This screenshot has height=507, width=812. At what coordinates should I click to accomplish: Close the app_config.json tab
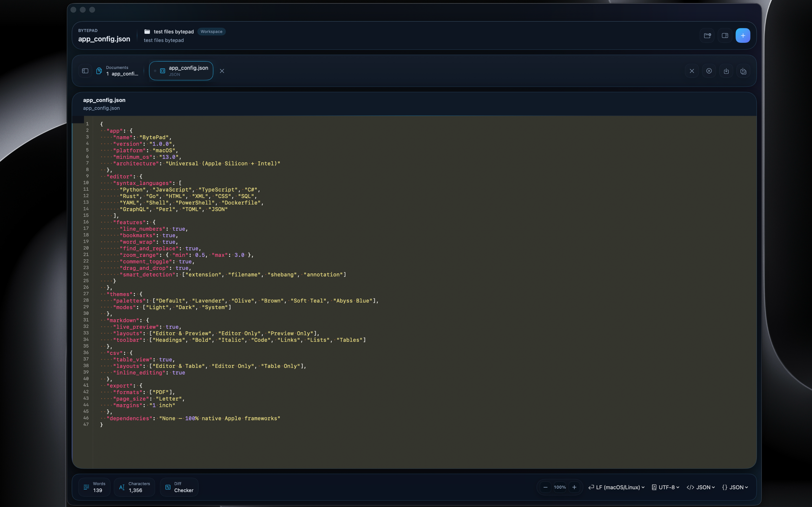(222, 71)
